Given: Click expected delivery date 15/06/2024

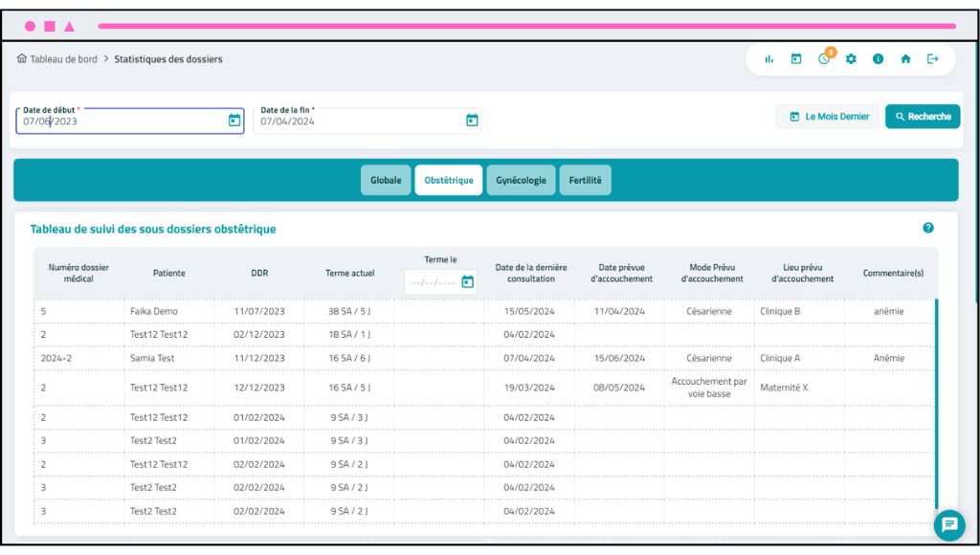Looking at the screenshot, I should [x=619, y=358].
